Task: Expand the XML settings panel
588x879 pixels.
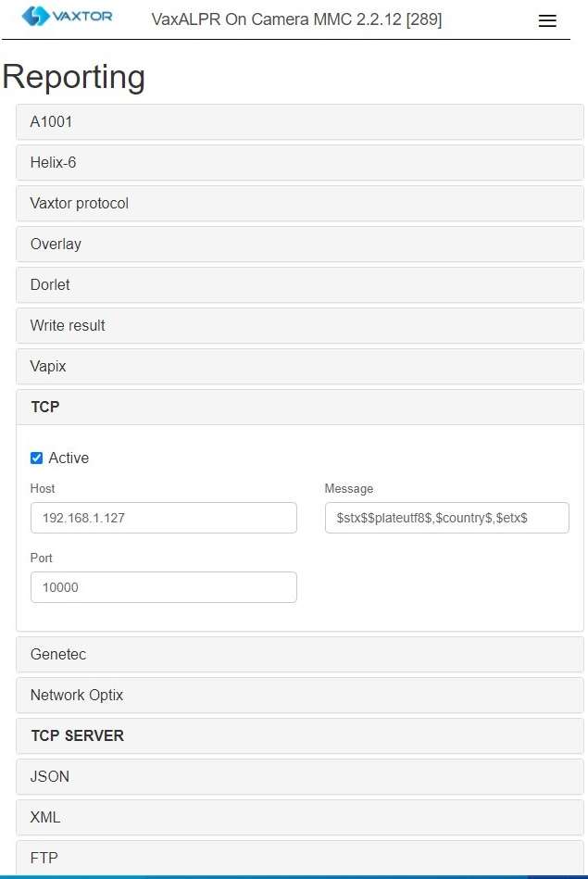Action: pyautogui.click(x=294, y=817)
